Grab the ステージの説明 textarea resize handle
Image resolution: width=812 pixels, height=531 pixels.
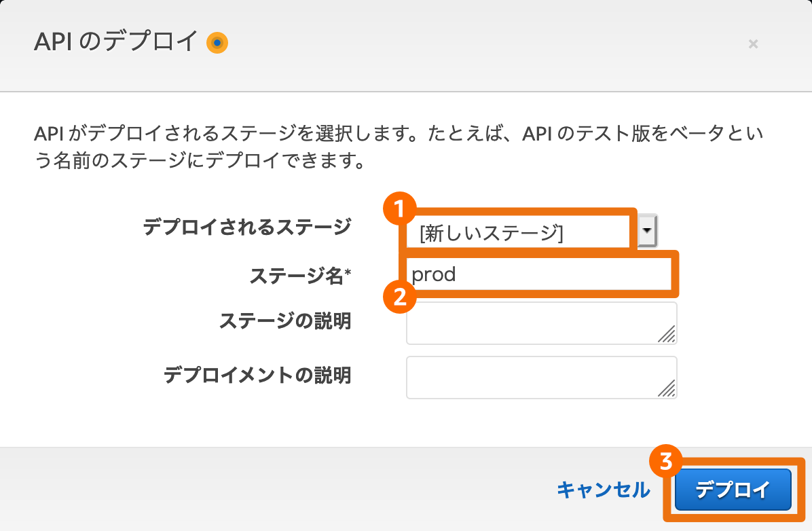667,334
